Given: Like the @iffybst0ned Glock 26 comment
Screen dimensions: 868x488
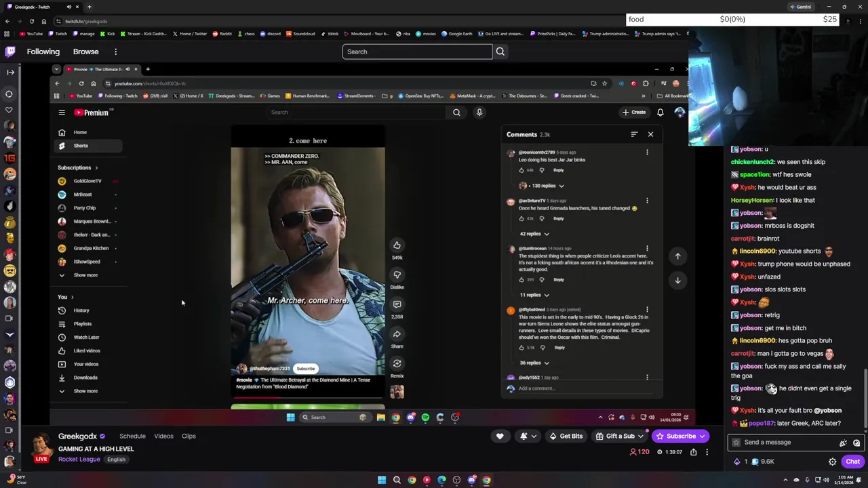Looking at the screenshot, I should tap(521, 348).
